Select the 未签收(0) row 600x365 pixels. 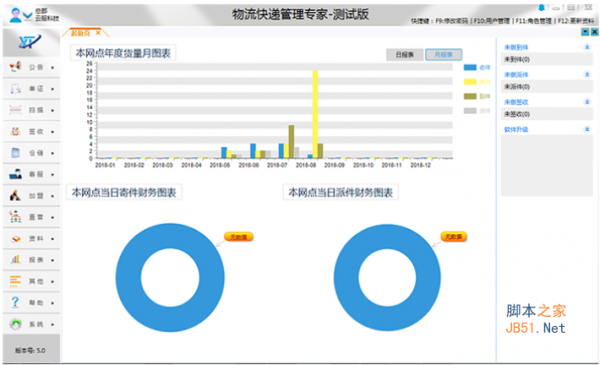546,114
